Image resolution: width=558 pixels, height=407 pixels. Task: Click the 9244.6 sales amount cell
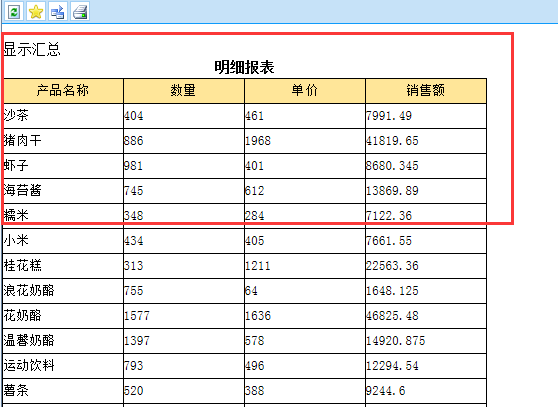click(426, 391)
